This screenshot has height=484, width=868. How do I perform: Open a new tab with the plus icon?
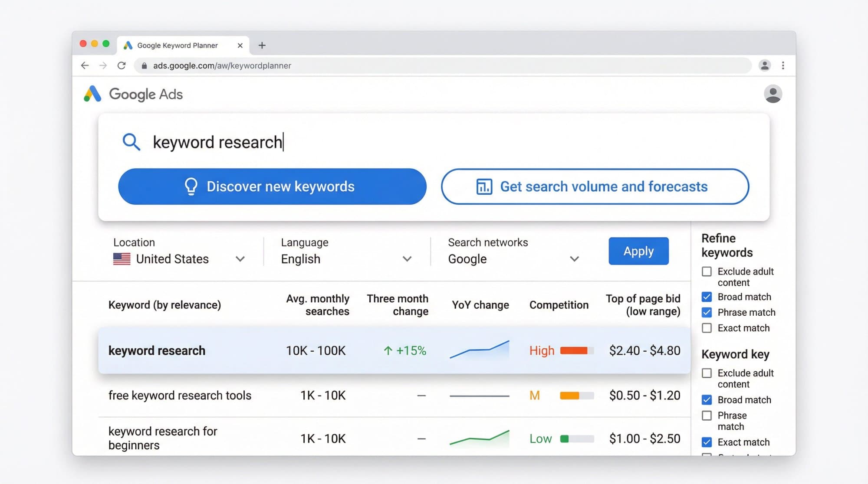[x=262, y=45]
